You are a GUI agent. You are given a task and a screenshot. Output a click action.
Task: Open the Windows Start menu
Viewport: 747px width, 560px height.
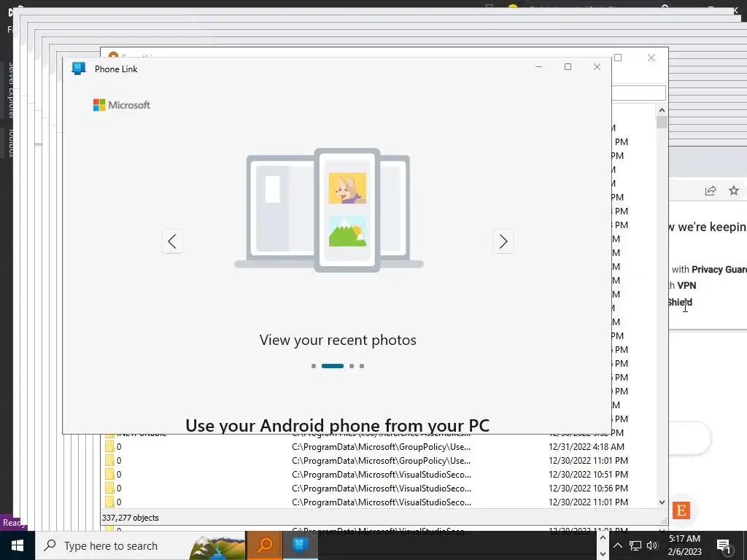pyautogui.click(x=18, y=545)
